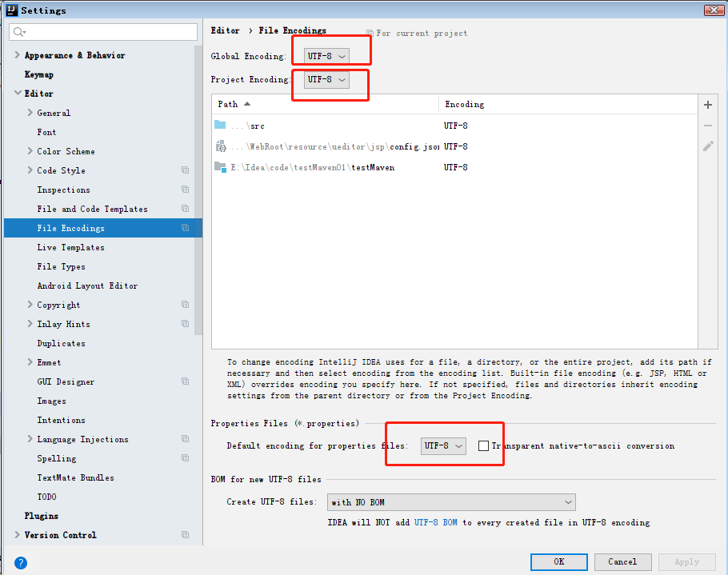Open Plugins settings page
This screenshot has height=575, width=728.
(x=42, y=516)
